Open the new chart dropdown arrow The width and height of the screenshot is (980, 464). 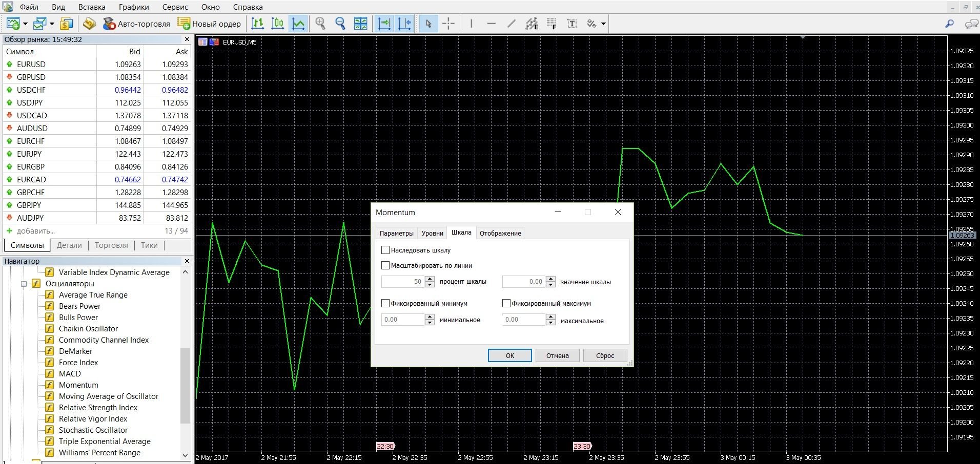25,24
